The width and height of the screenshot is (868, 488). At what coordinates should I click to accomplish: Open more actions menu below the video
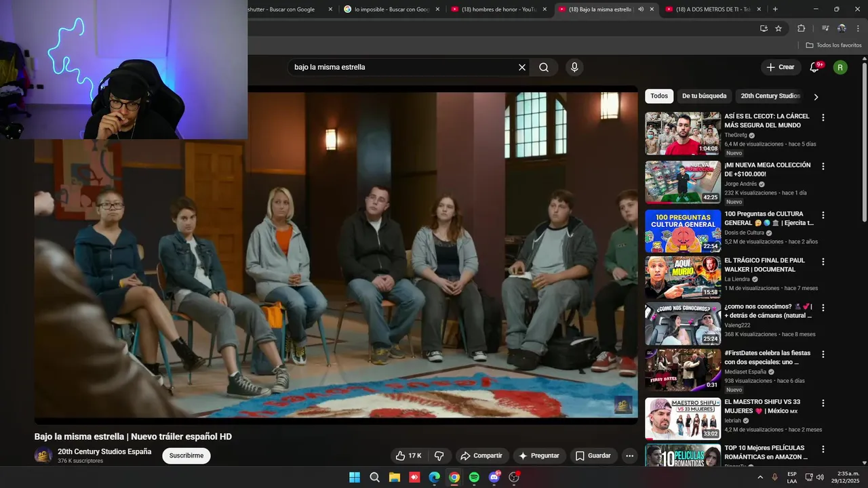pyautogui.click(x=630, y=455)
